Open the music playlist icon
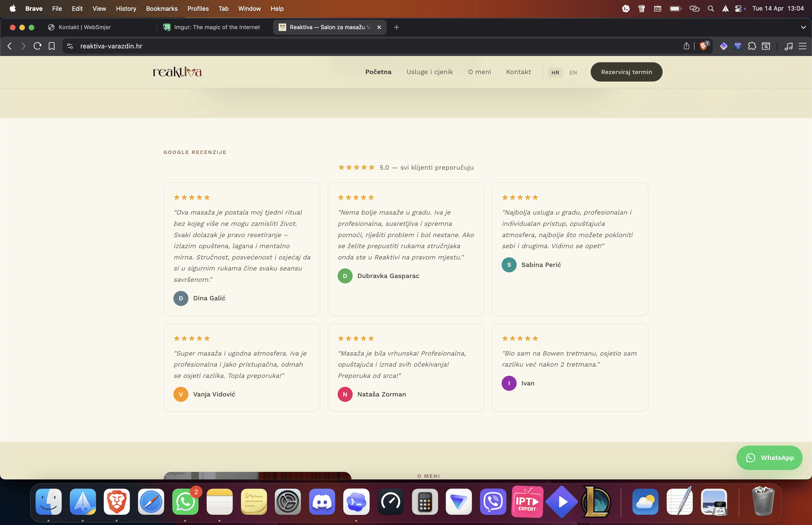812x525 pixels. click(788, 46)
